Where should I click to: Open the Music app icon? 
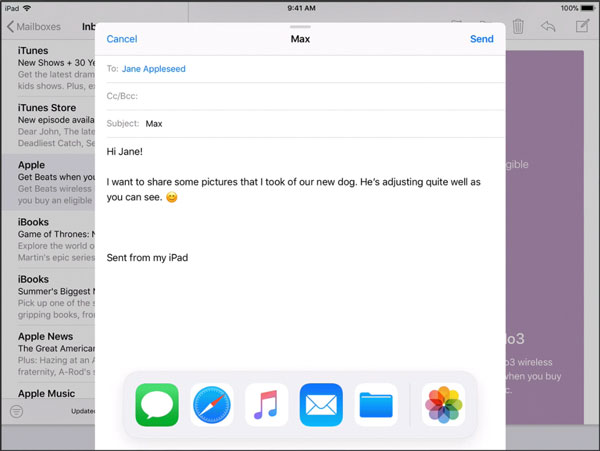coord(266,405)
